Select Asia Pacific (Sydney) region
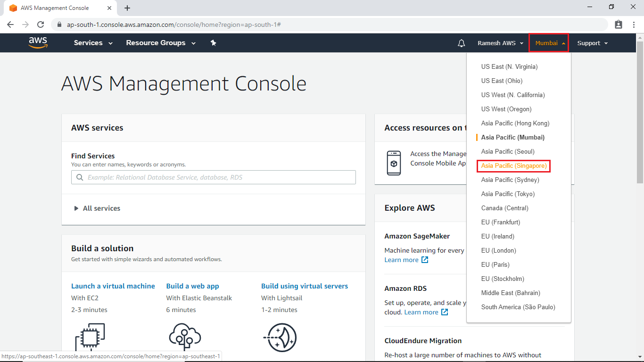 point(510,180)
